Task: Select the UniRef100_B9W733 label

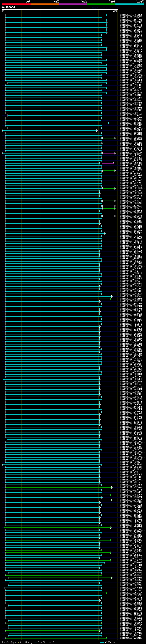Action: [131, 613]
